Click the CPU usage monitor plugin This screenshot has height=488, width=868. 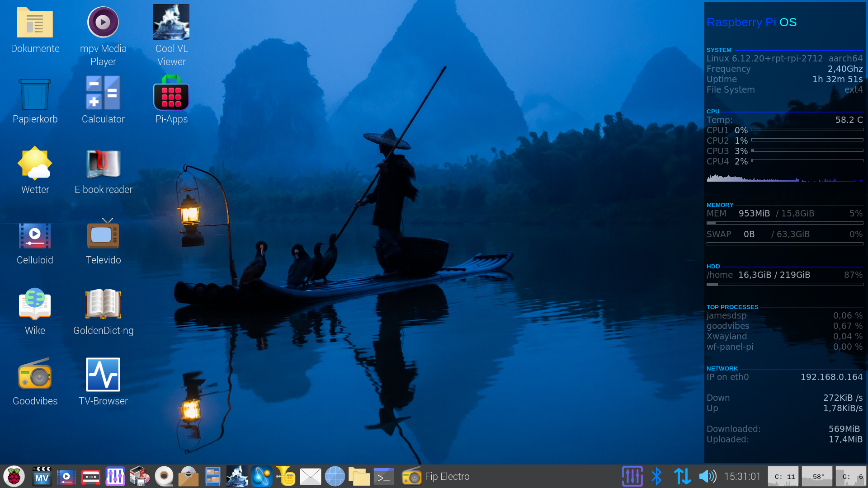tap(783, 477)
